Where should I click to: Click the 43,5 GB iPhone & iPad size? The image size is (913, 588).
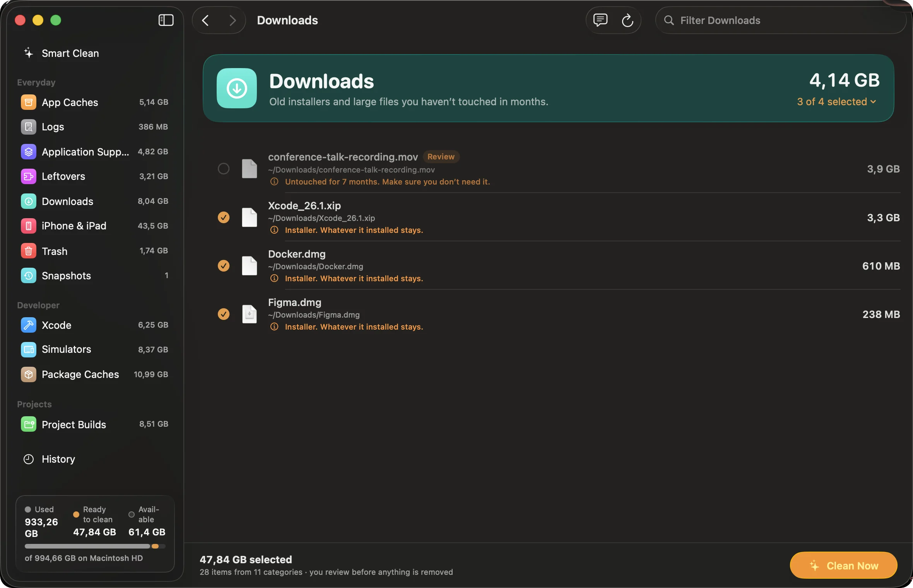153,226
